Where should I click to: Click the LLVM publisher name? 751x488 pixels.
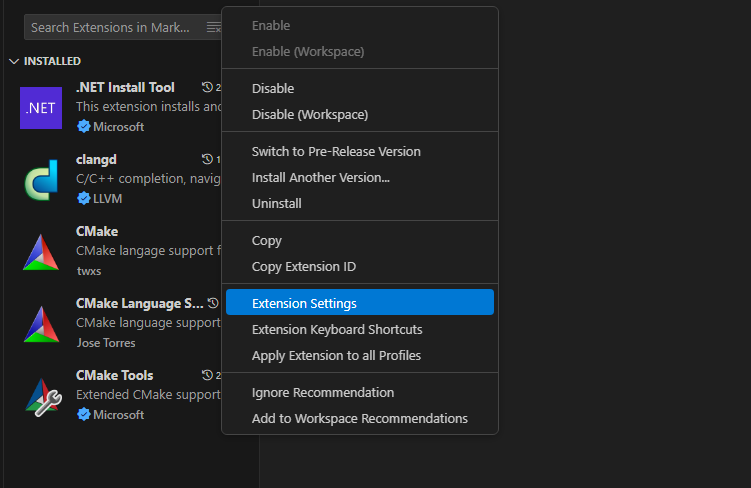pyautogui.click(x=107, y=198)
